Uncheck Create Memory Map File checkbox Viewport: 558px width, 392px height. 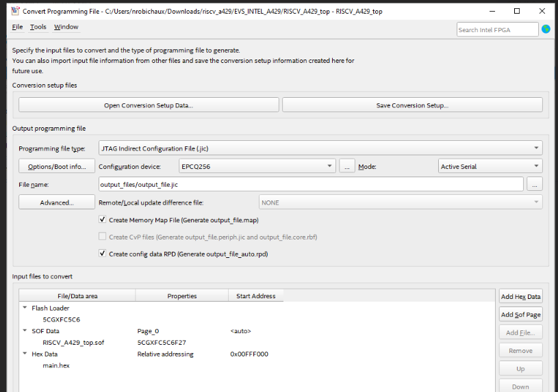point(103,220)
